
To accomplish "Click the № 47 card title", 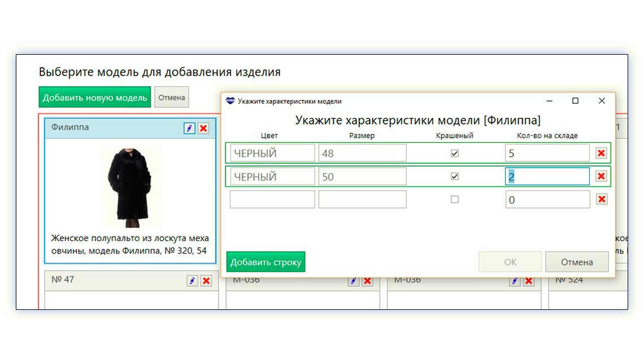I will (x=63, y=279).
